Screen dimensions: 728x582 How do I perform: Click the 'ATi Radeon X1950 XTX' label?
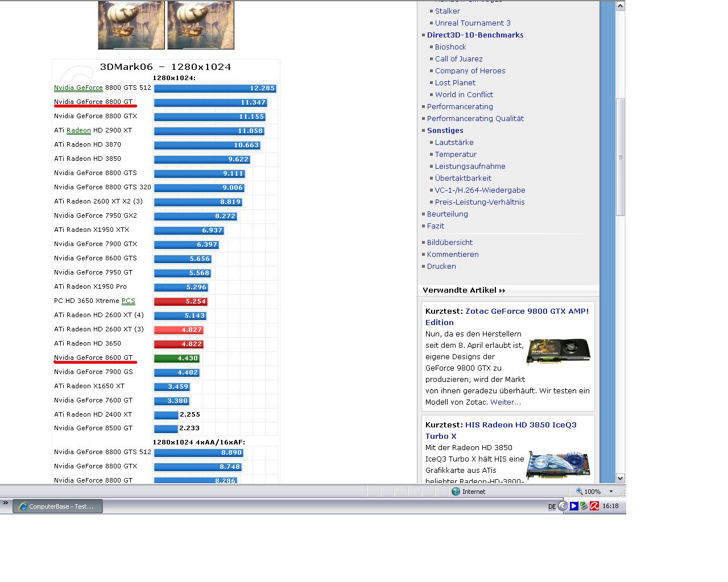click(92, 230)
